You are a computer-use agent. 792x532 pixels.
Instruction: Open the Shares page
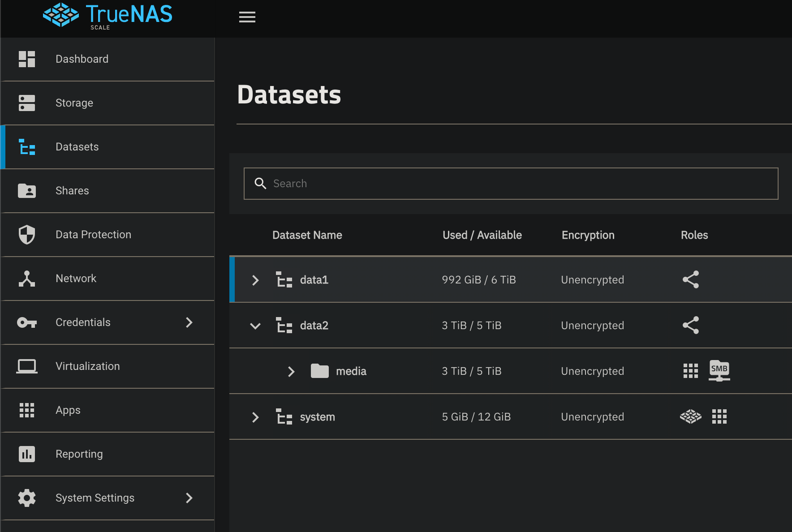(108, 191)
